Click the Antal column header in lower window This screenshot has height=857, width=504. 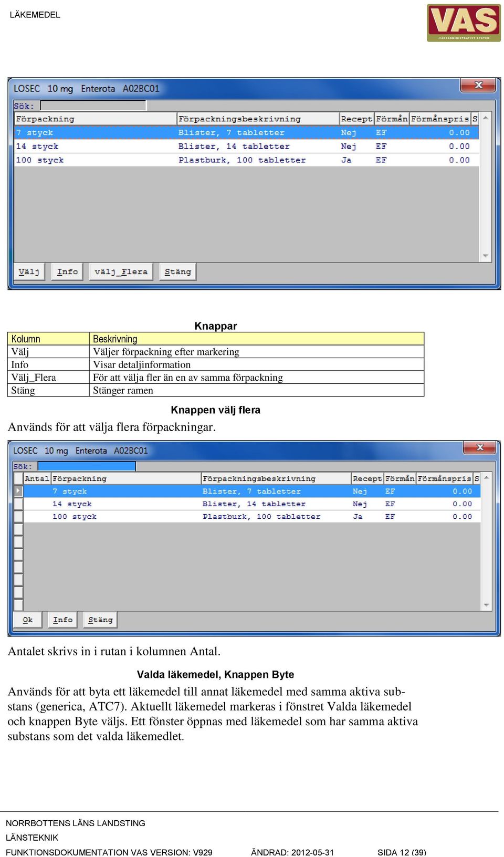(37, 478)
